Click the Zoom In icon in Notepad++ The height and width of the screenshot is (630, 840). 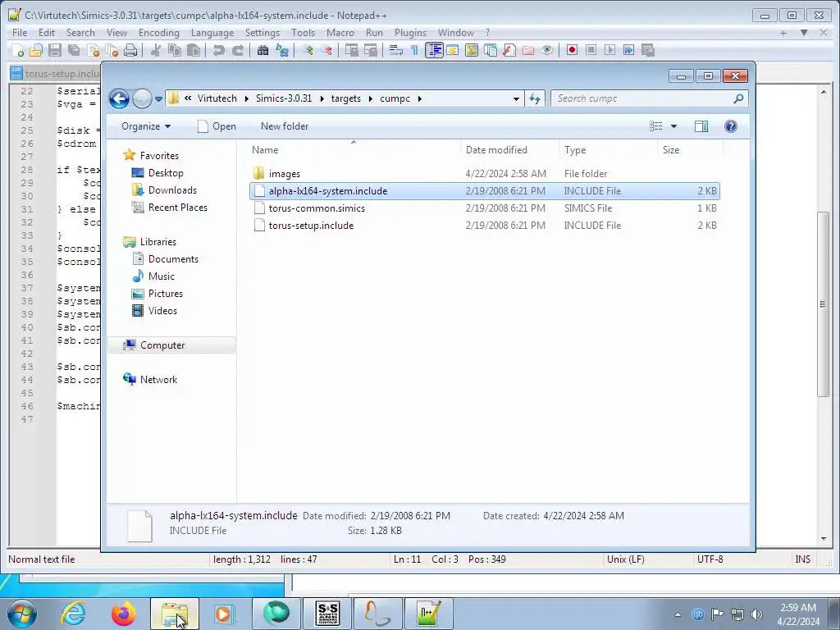[x=308, y=50]
